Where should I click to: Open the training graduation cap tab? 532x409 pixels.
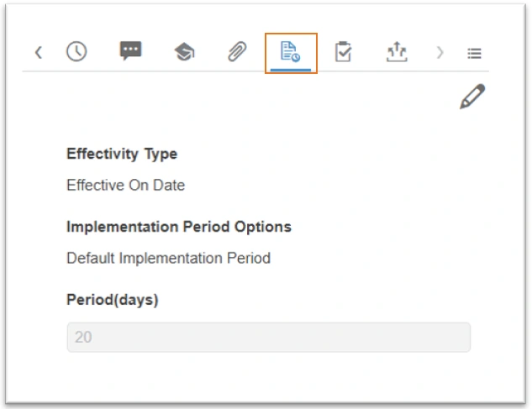(x=183, y=52)
